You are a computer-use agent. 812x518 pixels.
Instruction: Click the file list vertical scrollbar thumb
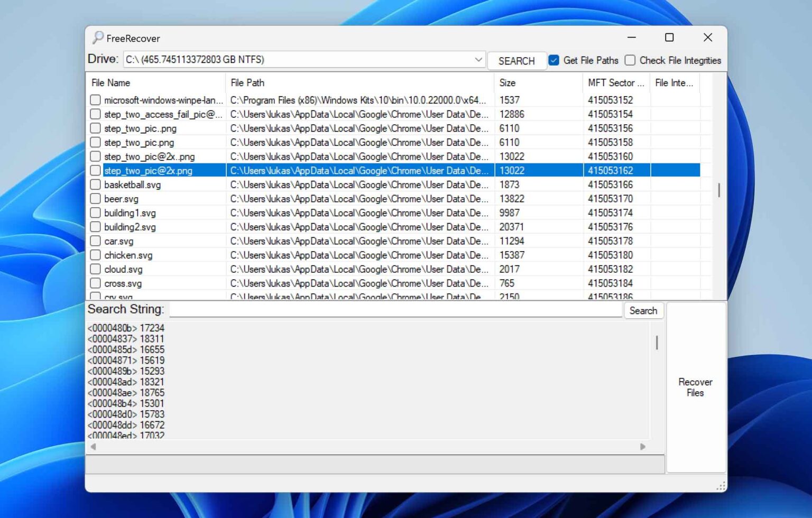[718, 190]
